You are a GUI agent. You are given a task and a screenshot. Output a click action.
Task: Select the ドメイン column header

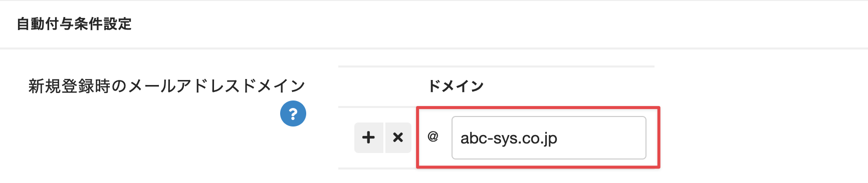(456, 86)
